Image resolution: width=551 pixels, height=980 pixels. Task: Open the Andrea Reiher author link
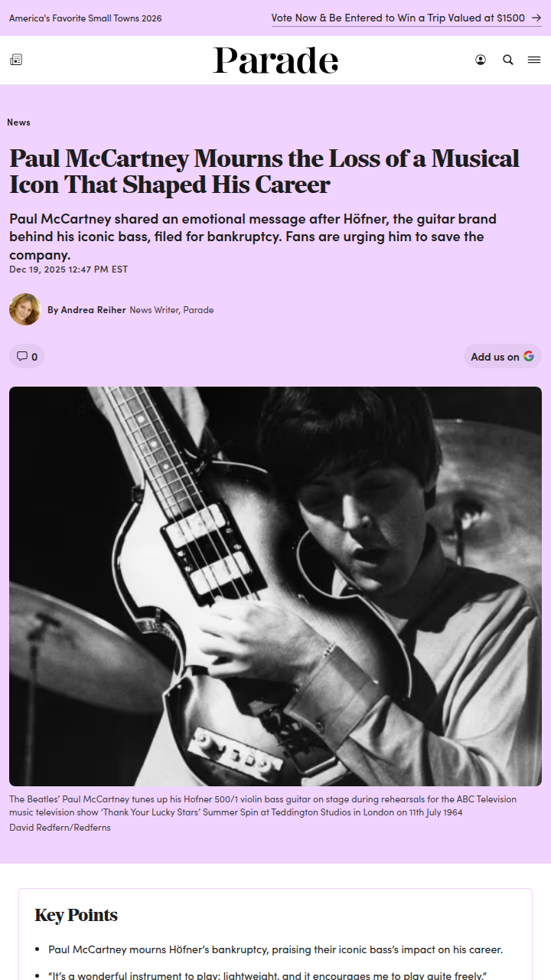[x=86, y=310]
